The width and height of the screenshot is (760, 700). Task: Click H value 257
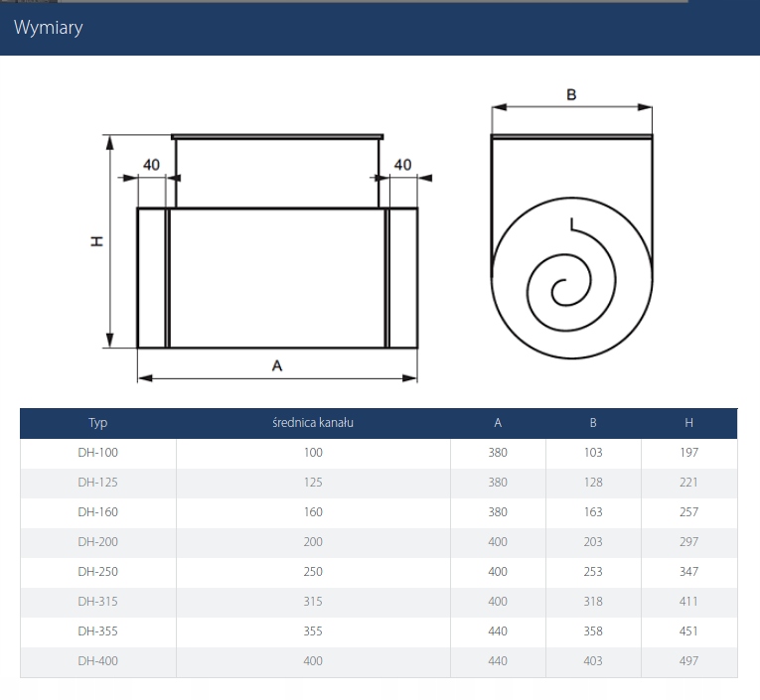pyautogui.click(x=688, y=512)
